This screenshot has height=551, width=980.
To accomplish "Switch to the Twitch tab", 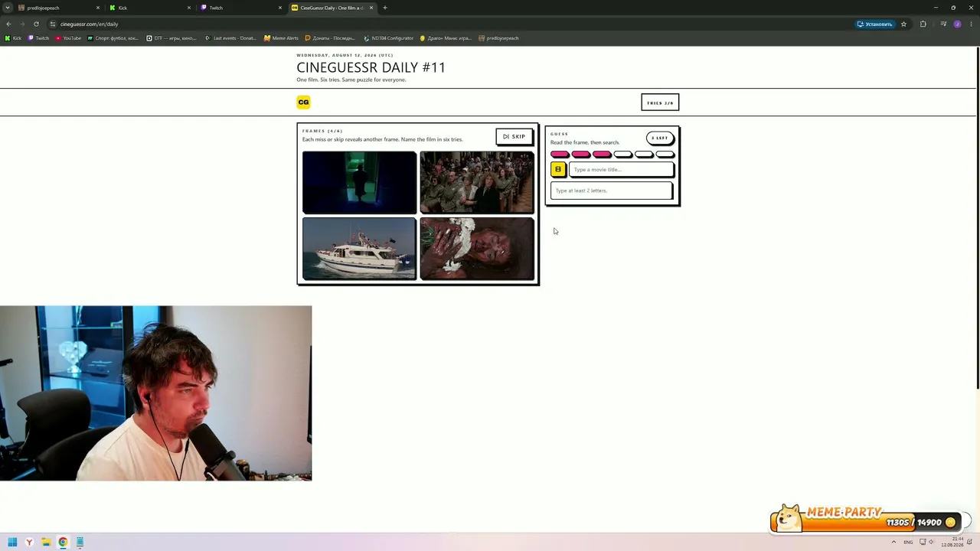I will (x=241, y=8).
